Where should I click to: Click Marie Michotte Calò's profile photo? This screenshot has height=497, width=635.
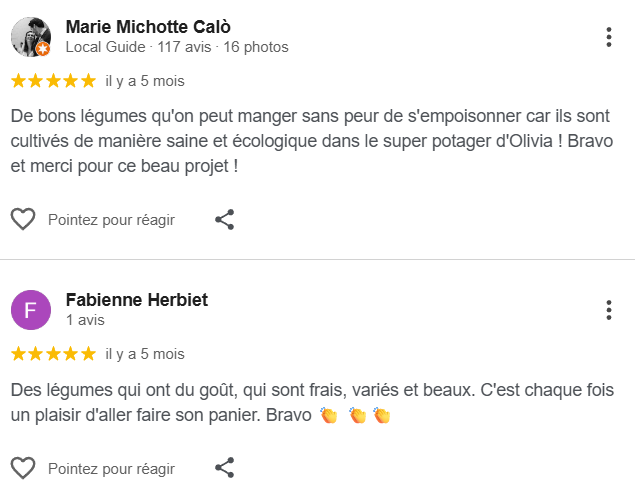point(30,37)
